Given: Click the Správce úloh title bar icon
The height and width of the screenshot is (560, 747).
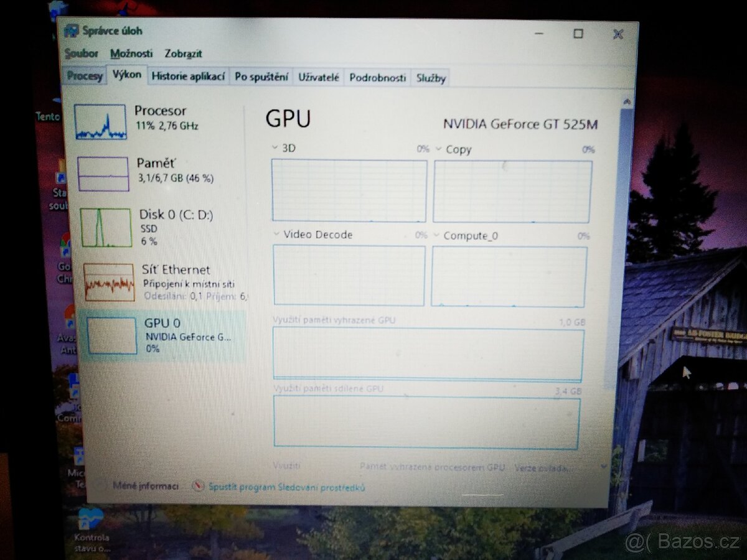Looking at the screenshot, I should 72,30.
